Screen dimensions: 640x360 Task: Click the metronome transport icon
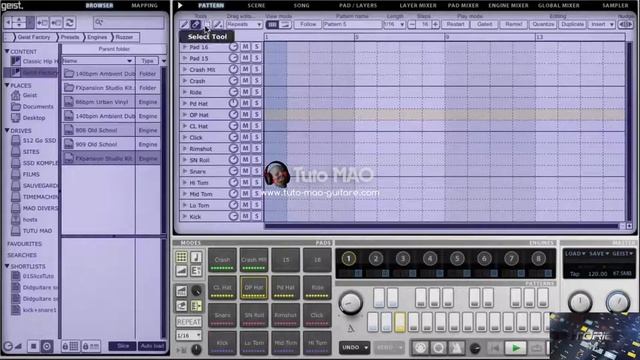tap(457, 348)
